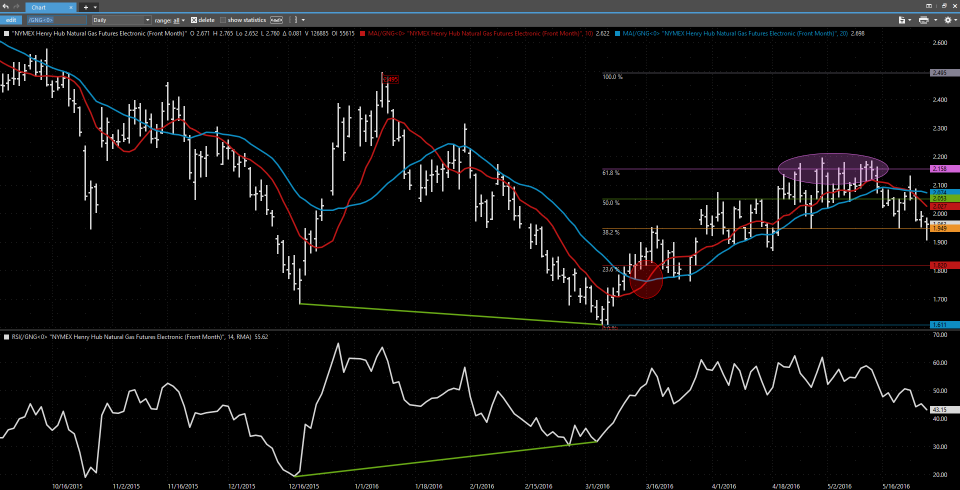Toggle the delete checkbox

click(x=195, y=20)
